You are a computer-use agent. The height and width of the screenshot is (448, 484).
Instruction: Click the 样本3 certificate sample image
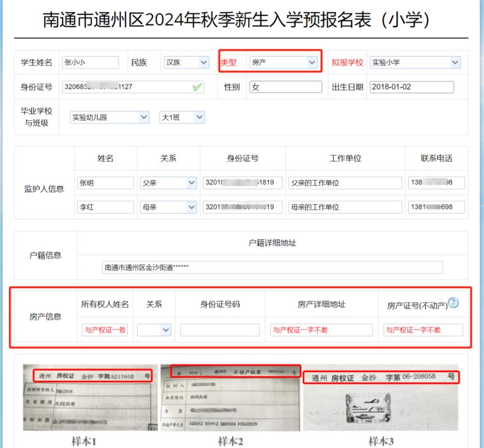(x=381, y=398)
